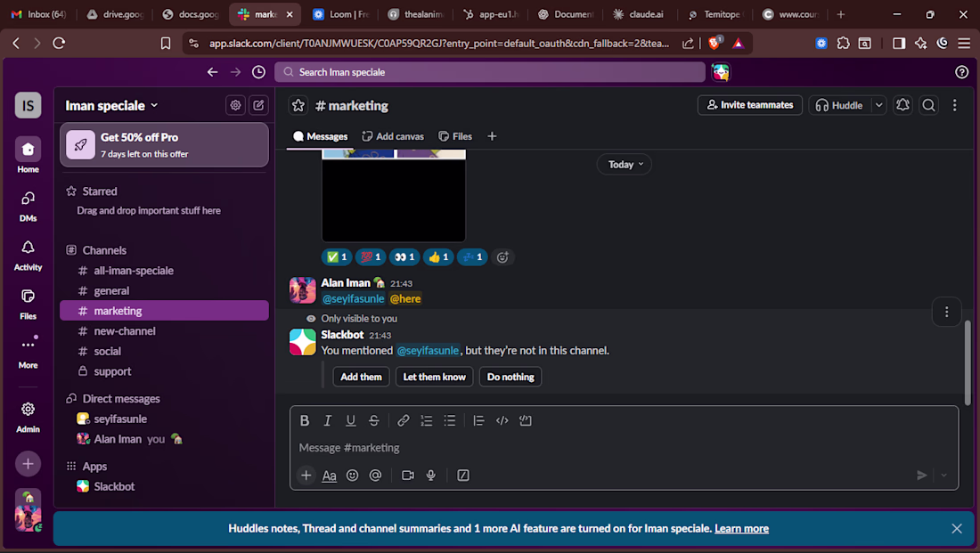Open the attachments plus menu in composer
Image resolution: width=980 pixels, height=553 pixels.
click(306, 476)
